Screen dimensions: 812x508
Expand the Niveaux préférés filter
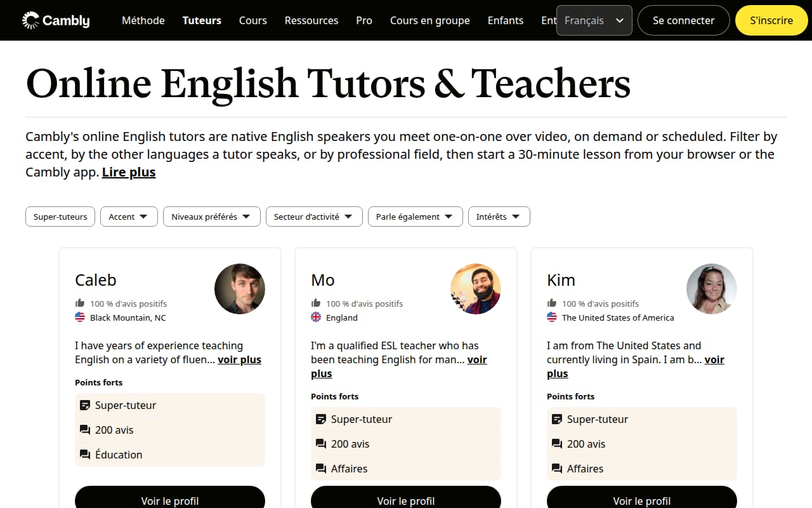coord(212,217)
